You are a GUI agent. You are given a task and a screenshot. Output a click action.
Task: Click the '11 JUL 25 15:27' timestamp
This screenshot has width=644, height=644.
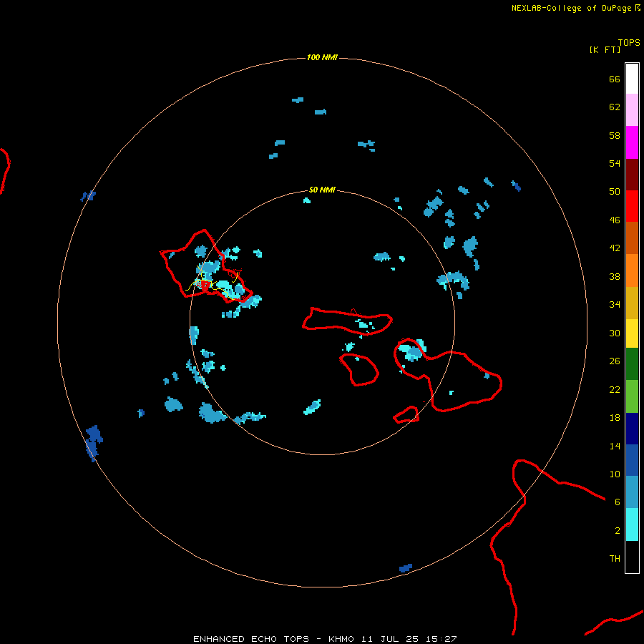(x=409, y=639)
